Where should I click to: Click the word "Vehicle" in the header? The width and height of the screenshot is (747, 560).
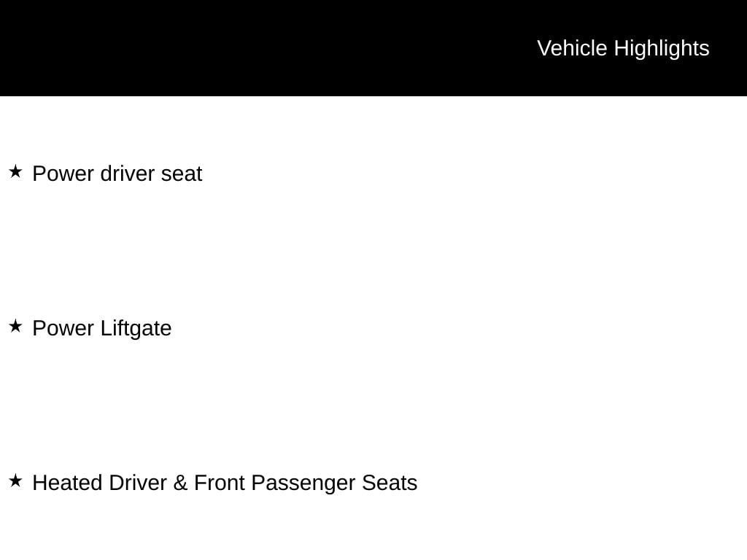[572, 48]
